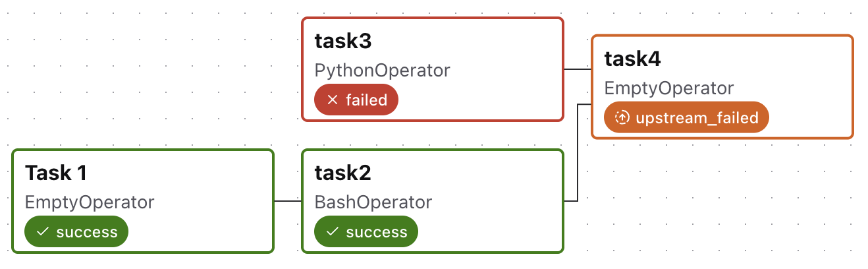Click the X icon in failed badge
The image size is (868, 269).
pos(333,100)
